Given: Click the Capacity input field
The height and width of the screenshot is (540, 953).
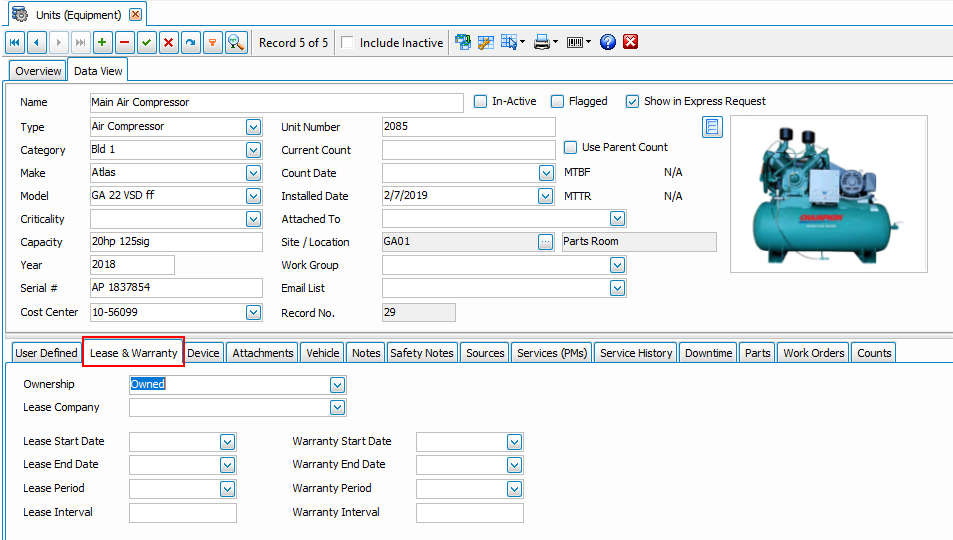Looking at the screenshot, I should [x=176, y=242].
